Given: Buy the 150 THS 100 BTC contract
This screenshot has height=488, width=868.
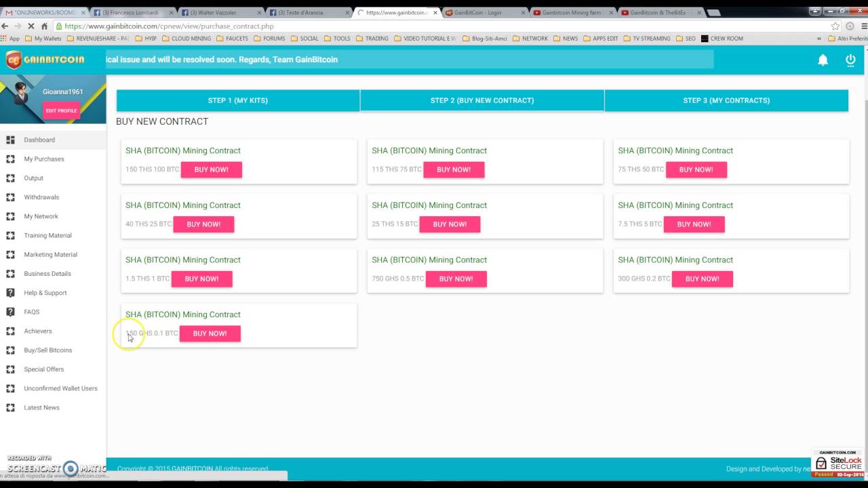Looking at the screenshot, I should (212, 169).
